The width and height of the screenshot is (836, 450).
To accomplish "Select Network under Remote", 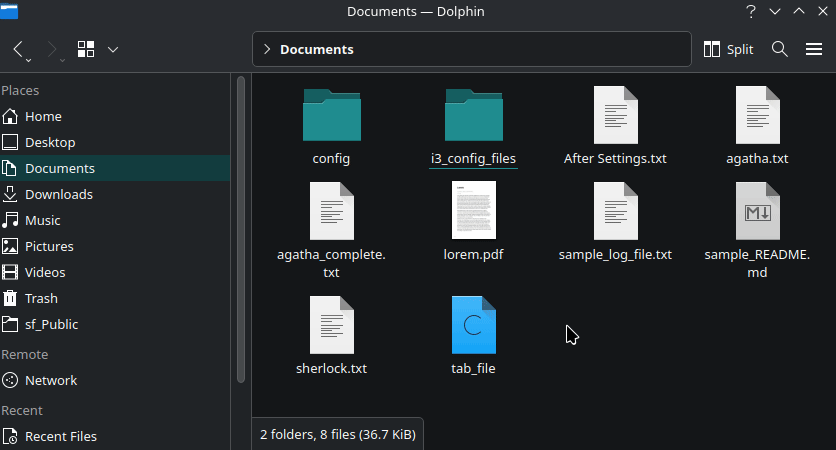I will 50,380.
